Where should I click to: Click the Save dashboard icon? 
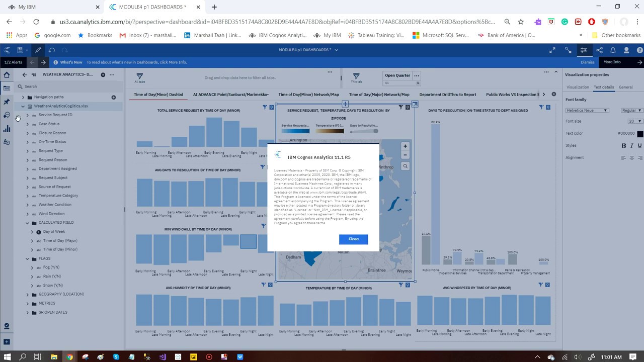(x=20, y=50)
